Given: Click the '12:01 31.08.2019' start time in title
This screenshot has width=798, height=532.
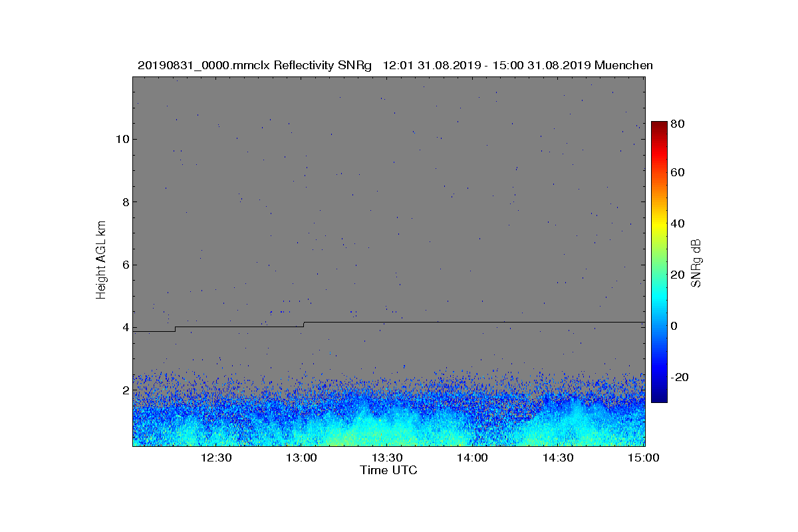Looking at the screenshot, I should [432, 65].
